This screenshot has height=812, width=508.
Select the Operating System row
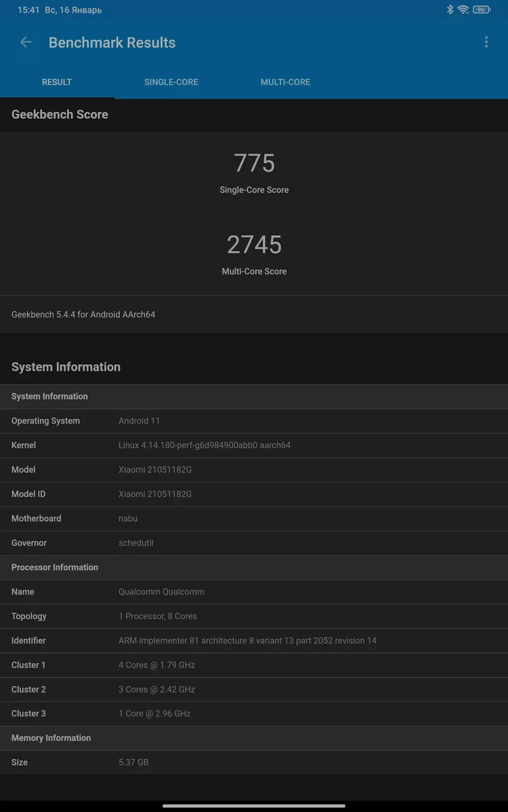tap(254, 421)
